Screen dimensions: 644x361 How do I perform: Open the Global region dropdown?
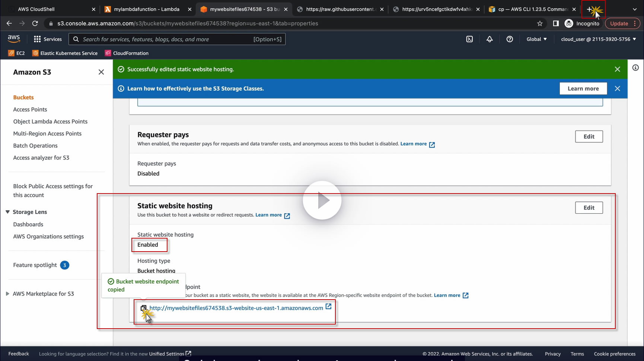[x=536, y=39]
